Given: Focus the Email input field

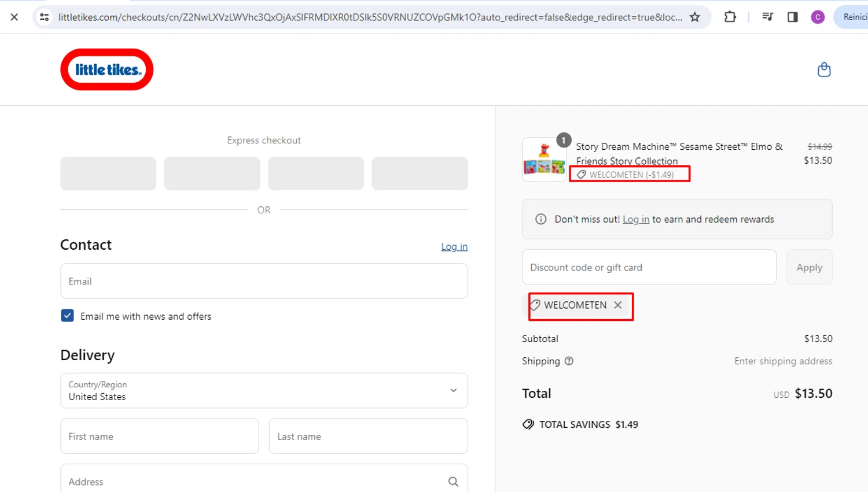Looking at the screenshot, I should tap(264, 281).
